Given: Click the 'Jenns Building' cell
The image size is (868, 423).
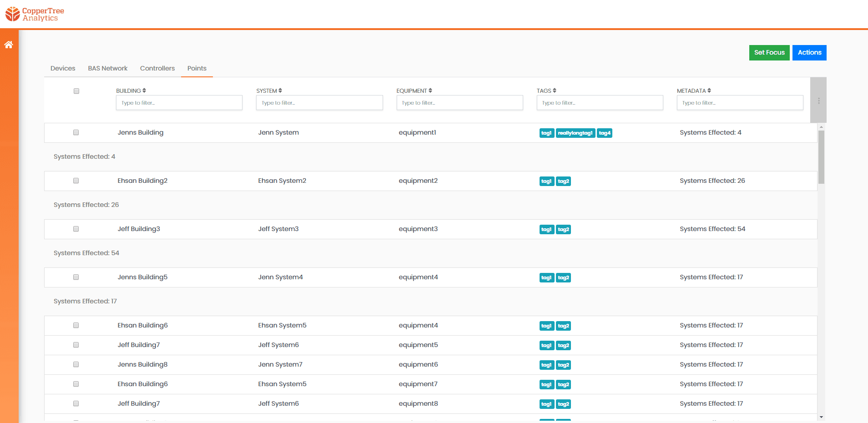Looking at the screenshot, I should click(x=141, y=132).
